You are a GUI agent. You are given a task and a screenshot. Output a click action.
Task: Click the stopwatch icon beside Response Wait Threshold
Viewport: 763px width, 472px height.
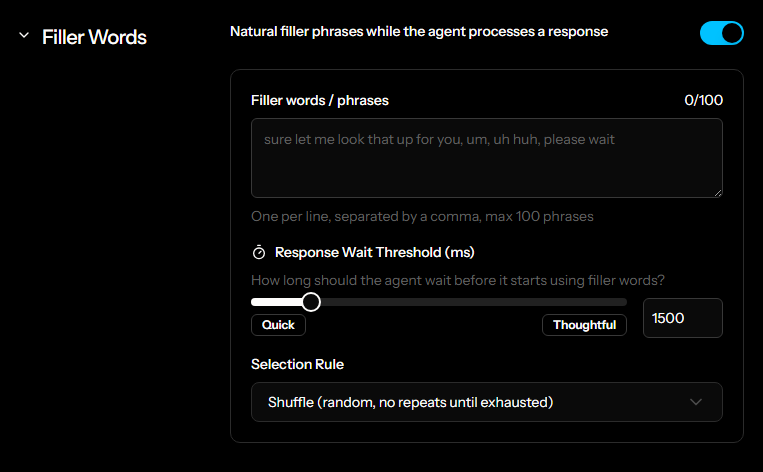pos(259,252)
